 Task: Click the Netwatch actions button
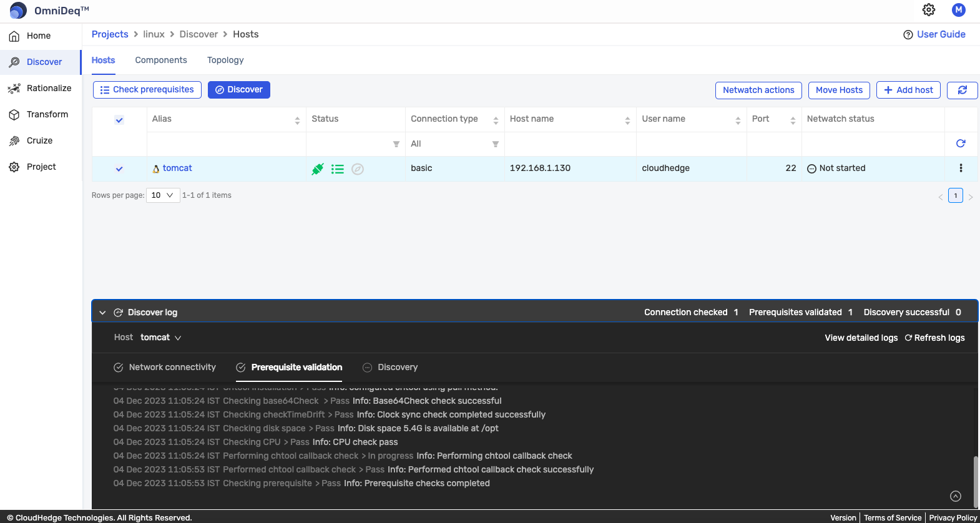[x=758, y=90]
